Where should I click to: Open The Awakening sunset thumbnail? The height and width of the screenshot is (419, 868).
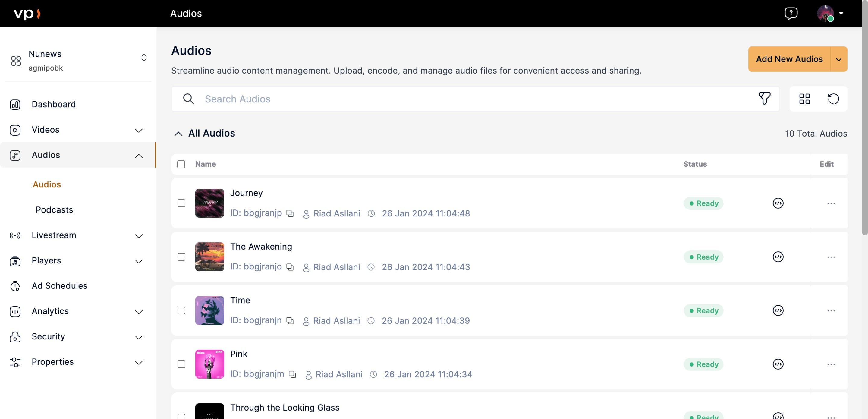coord(209,257)
